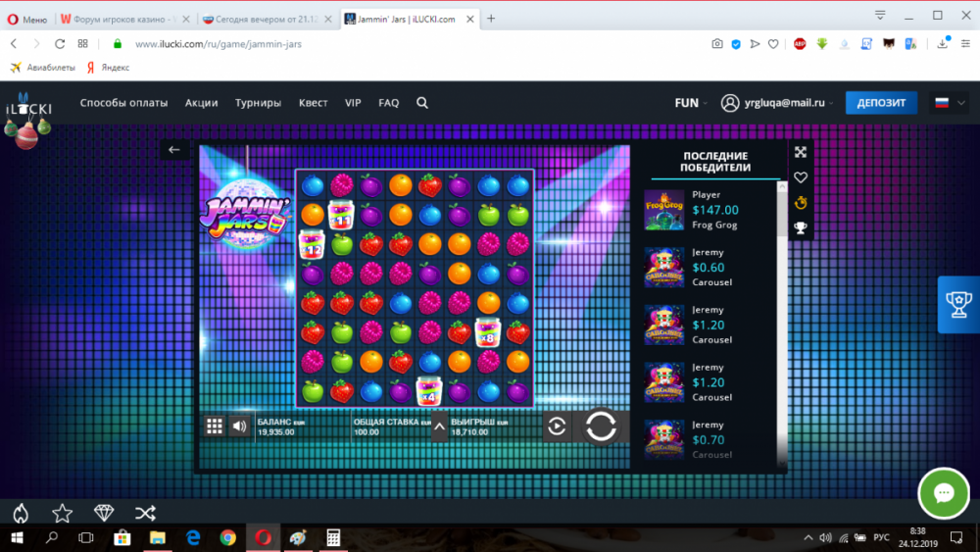Open the yrgluqa@mail.ru account dropdown

point(778,103)
